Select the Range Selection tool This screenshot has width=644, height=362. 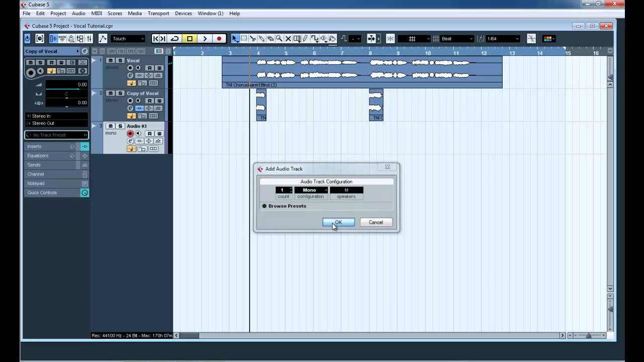click(x=244, y=39)
